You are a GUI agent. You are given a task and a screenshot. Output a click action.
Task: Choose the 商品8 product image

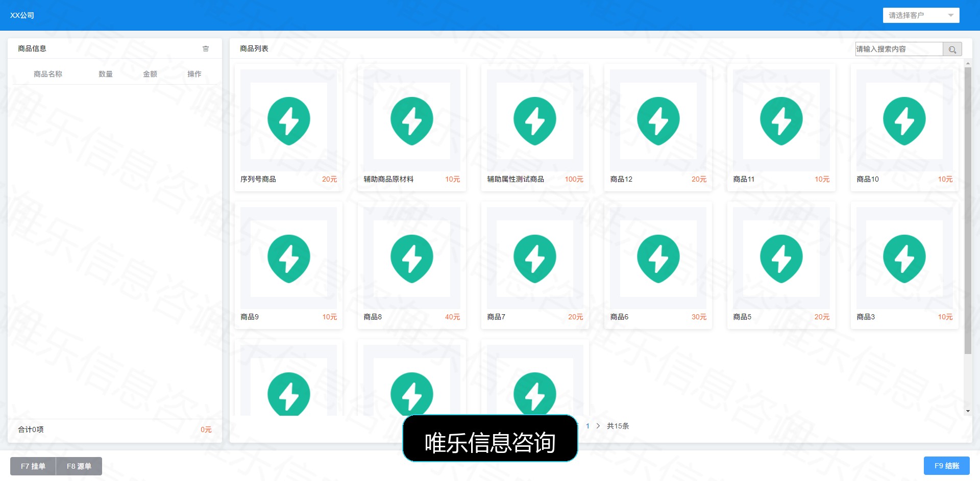coord(411,258)
